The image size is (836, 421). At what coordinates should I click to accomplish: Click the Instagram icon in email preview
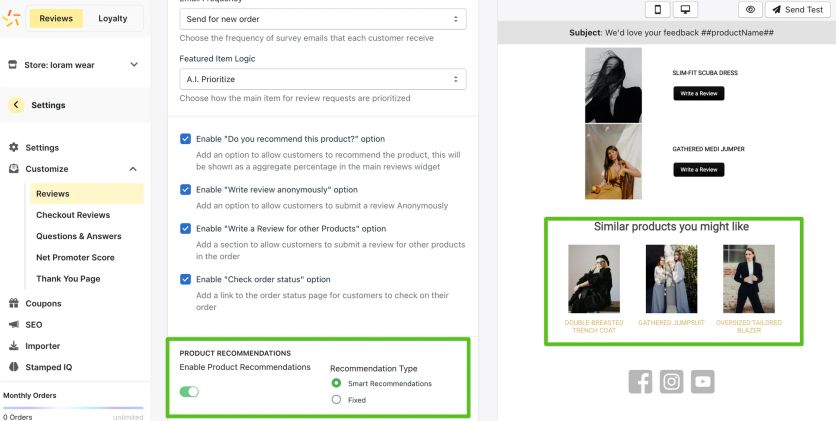(x=671, y=382)
